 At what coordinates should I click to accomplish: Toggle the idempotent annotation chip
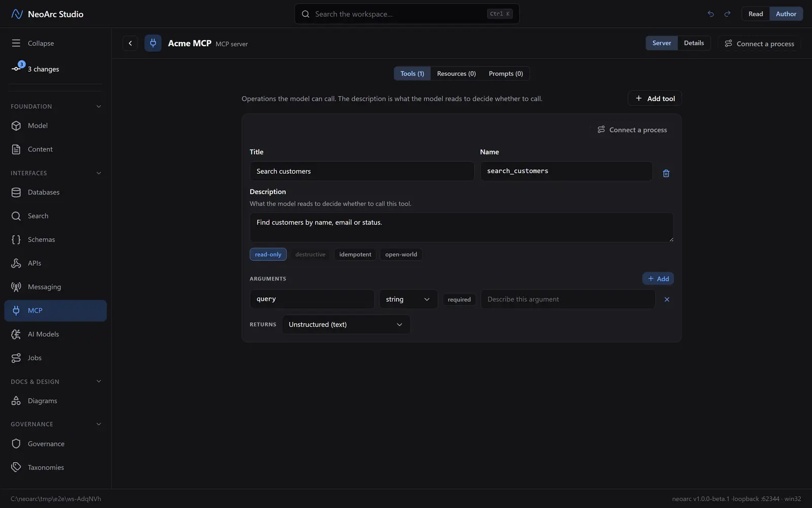pyautogui.click(x=355, y=255)
